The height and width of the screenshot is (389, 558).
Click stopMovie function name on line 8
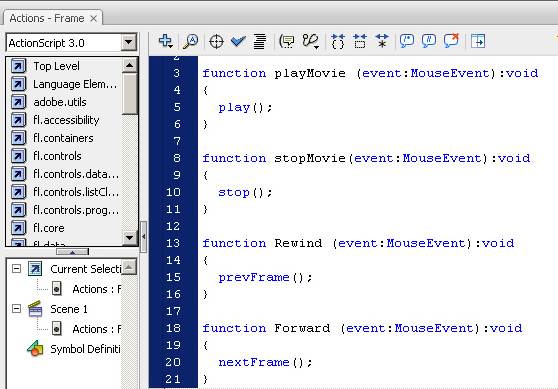click(x=310, y=158)
